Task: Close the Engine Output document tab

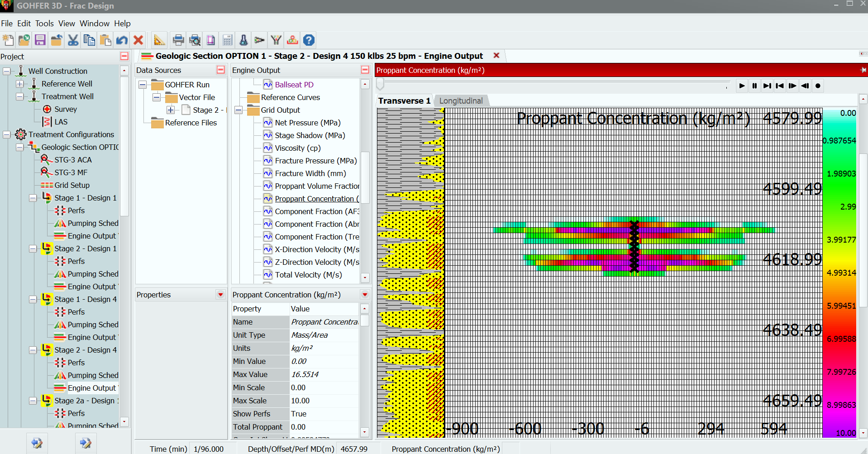Action: [x=496, y=55]
